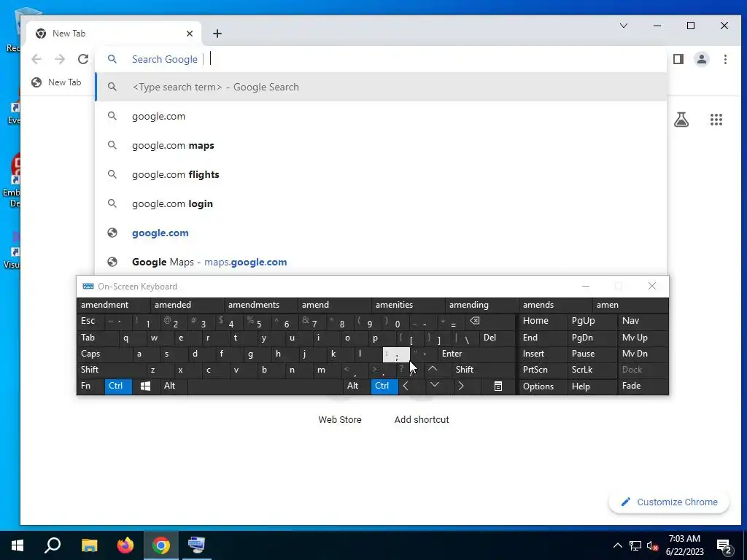This screenshot has width=747, height=560.
Task: Open the Web Store shortcut
Action: pos(340,419)
